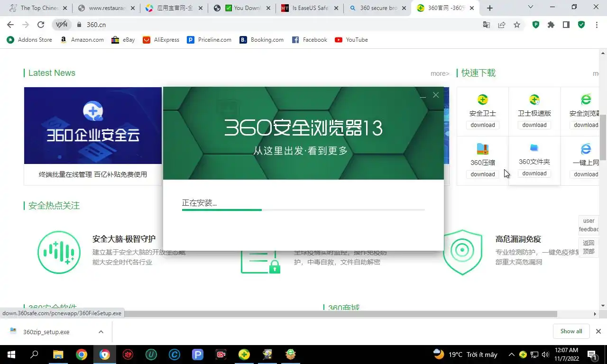Open the 360企业安全云 news thumbnail
The height and width of the screenshot is (364, 607).
93,126
